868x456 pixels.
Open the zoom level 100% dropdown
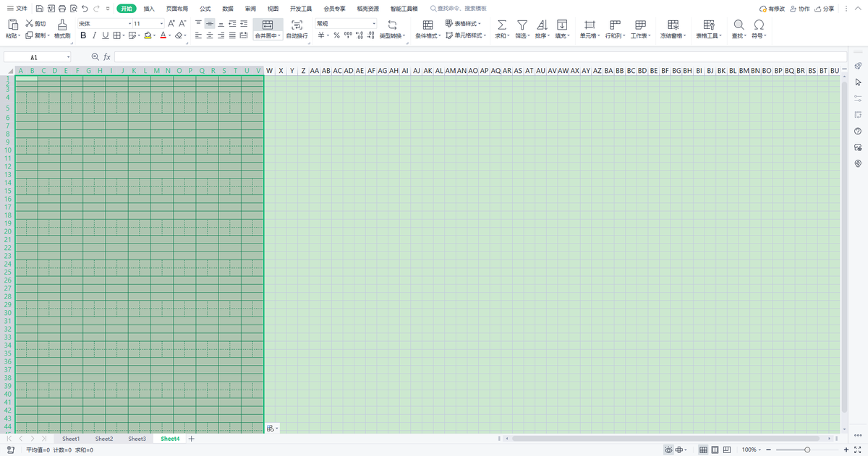pyautogui.click(x=759, y=449)
